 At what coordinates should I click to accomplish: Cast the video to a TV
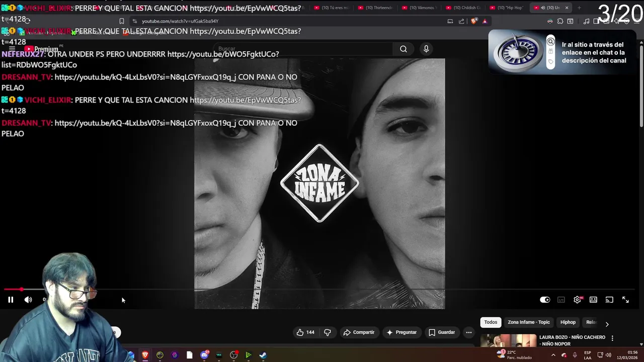pyautogui.click(x=609, y=300)
